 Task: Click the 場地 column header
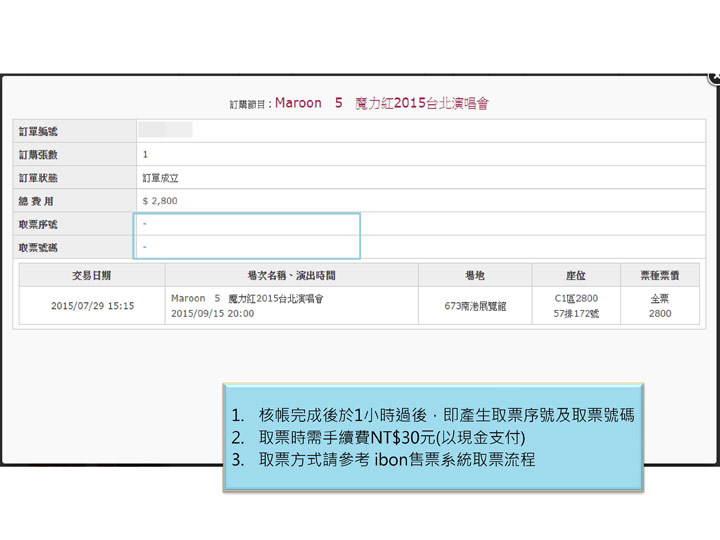coord(475,275)
